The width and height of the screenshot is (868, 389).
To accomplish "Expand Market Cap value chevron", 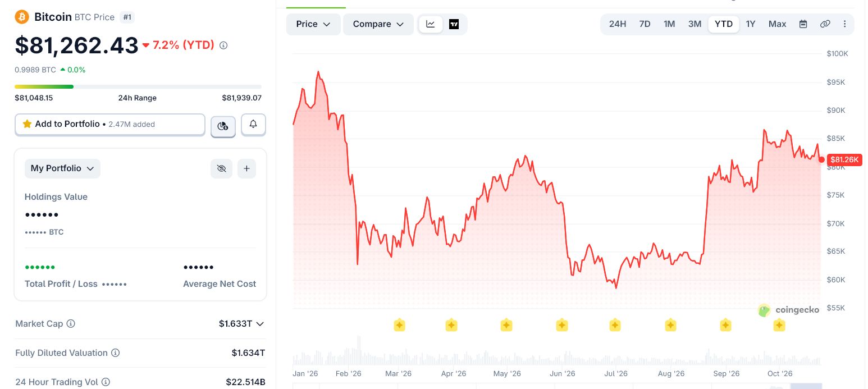I will (x=259, y=324).
